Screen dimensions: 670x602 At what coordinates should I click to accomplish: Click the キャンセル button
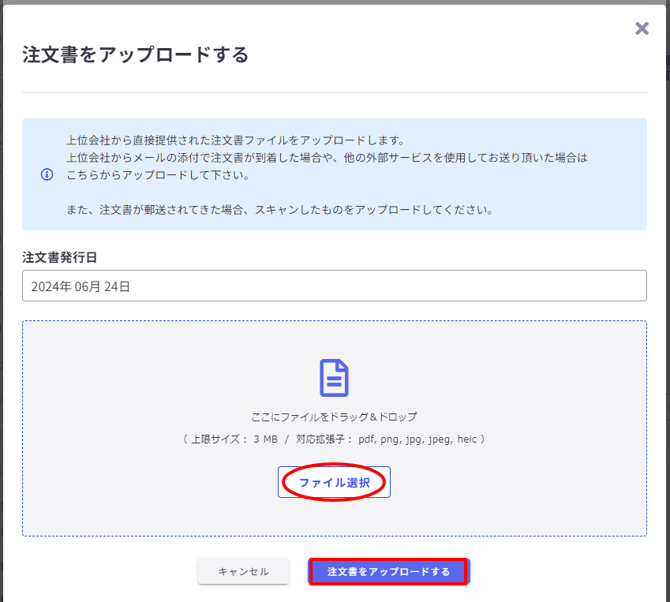[243, 571]
